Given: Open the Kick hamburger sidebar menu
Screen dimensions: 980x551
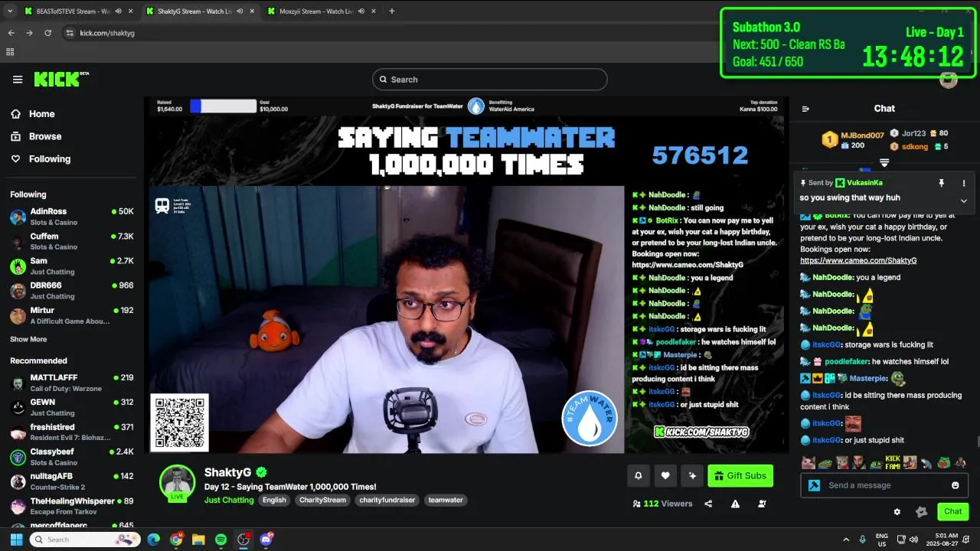Looking at the screenshot, I should point(18,80).
